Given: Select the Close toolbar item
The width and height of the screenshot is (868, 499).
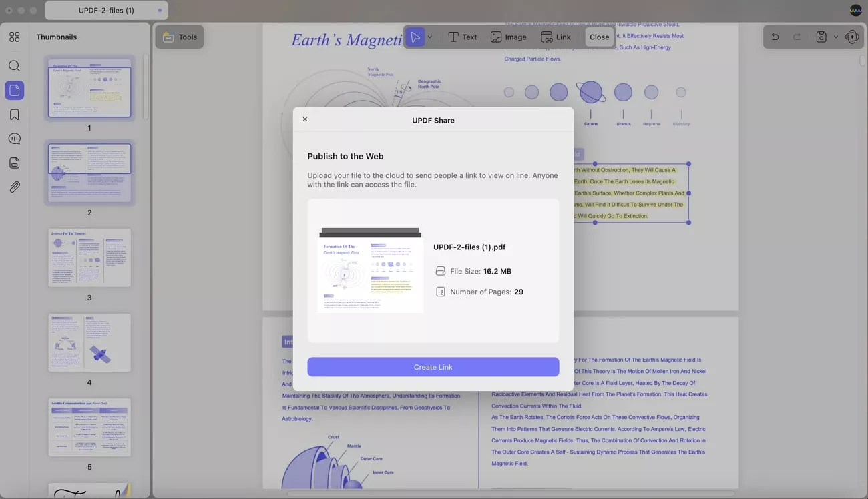Looking at the screenshot, I should [599, 37].
